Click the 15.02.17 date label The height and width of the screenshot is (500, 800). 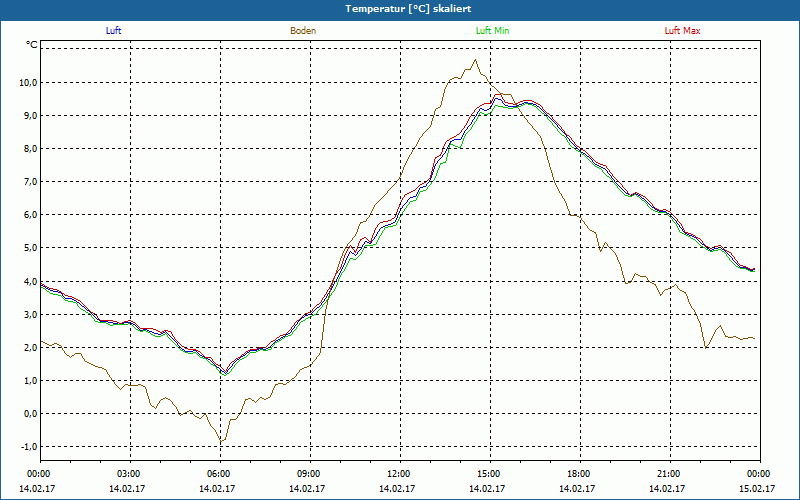click(x=757, y=489)
